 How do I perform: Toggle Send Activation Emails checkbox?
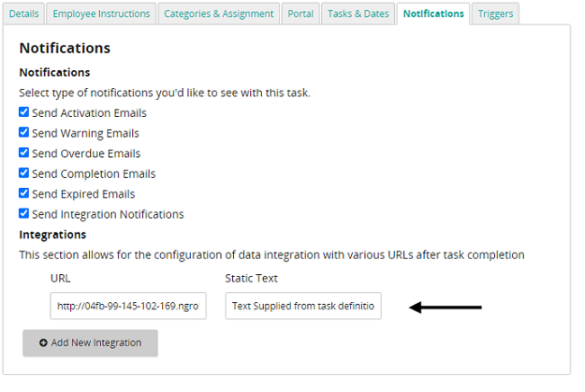pyautogui.click(x=24, y=112)
